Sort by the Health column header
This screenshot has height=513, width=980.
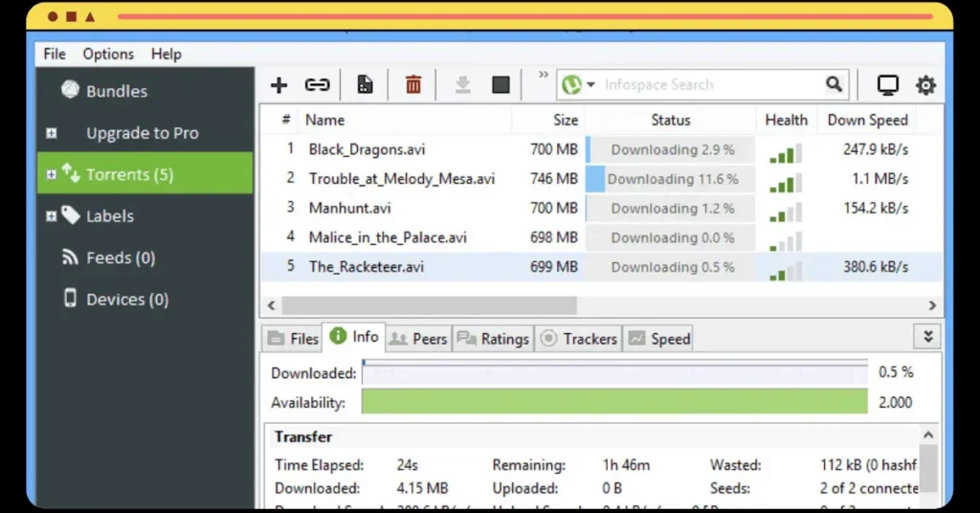(787, 120)
